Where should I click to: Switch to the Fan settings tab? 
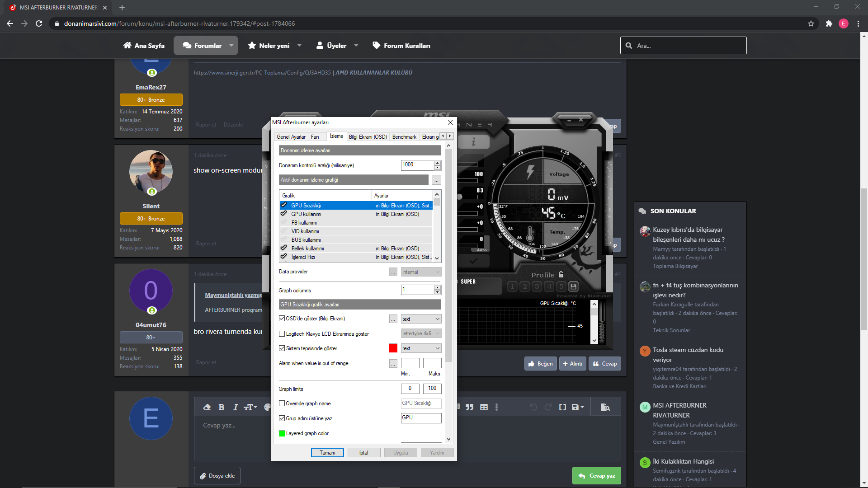pos(315,137)
